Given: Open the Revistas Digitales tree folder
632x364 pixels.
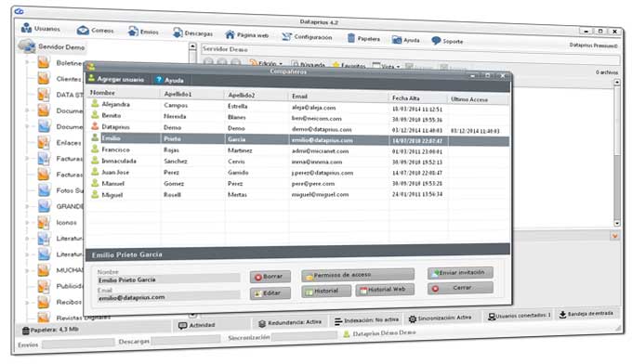Looking at the screenshot, I should 83,318.
